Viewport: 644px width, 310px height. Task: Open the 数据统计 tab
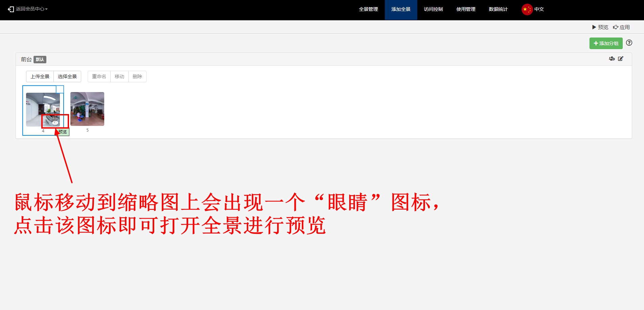tap(498, 9)
